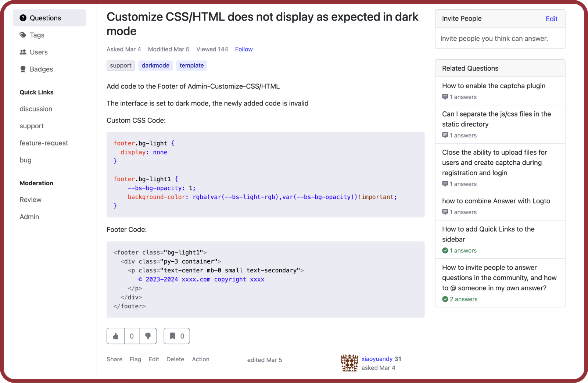Open Badges using its badge icon
Image resolution: width=588 pixels, height=383 pixels.
[23, 69]
